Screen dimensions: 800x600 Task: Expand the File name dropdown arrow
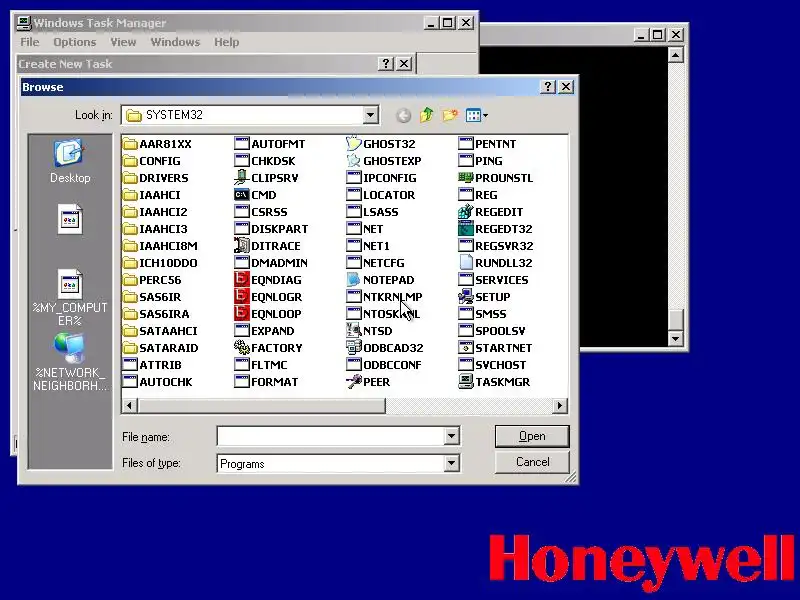[451, 436]
